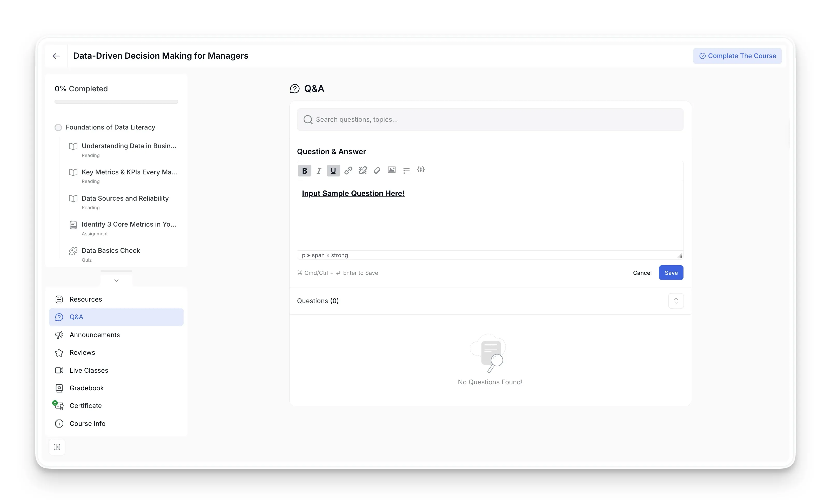This screenshot has height=504, width=831.
Task: Click the eraser clear formatting icon
Action: [377, 171]
